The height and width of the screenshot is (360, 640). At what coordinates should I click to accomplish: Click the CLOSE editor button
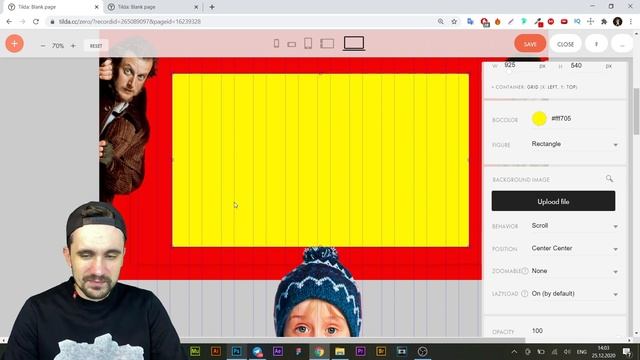(x=565, y=44)
